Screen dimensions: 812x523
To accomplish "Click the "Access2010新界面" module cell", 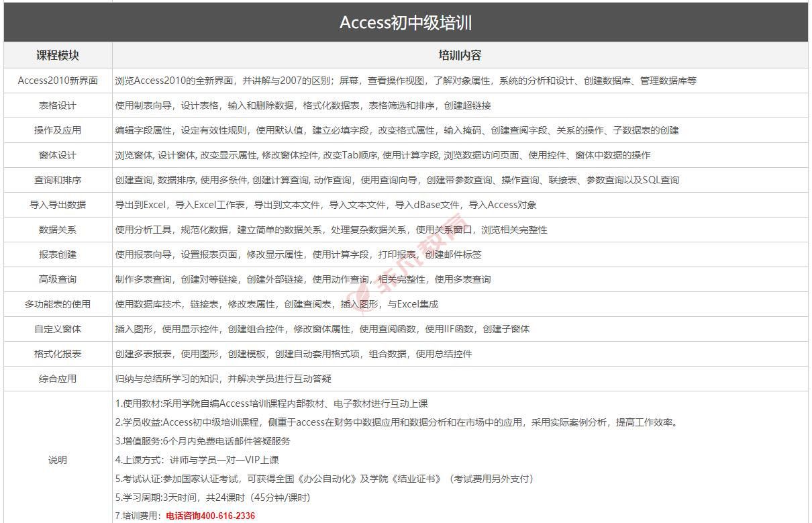I will [58, 81].
